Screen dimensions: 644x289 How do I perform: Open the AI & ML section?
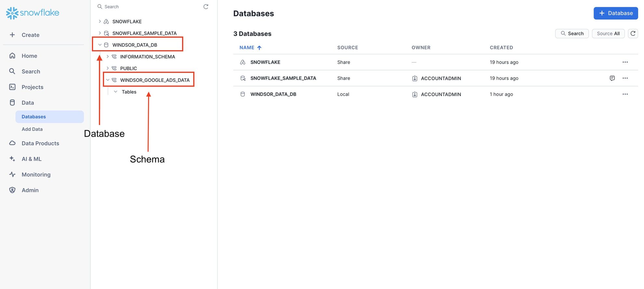point(32,159)
